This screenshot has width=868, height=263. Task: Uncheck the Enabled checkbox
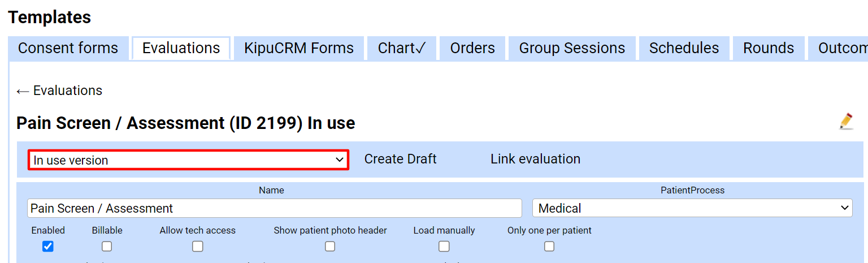(48, 247)
